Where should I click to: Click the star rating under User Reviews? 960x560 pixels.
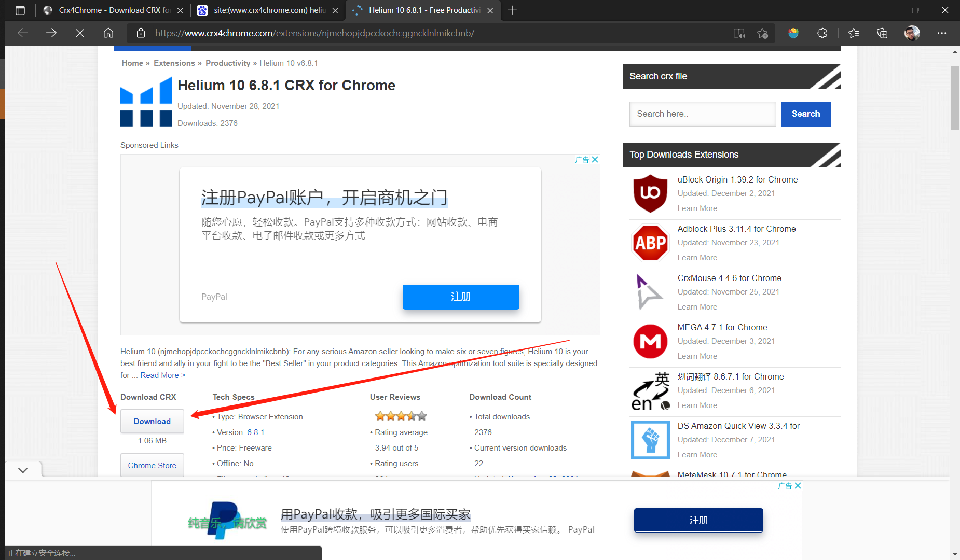pos(401,416)
